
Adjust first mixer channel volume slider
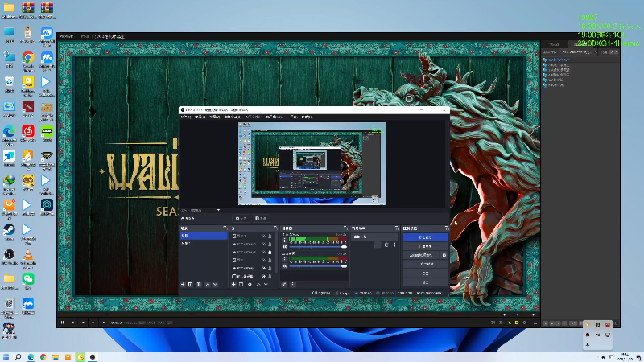[318, 247]
